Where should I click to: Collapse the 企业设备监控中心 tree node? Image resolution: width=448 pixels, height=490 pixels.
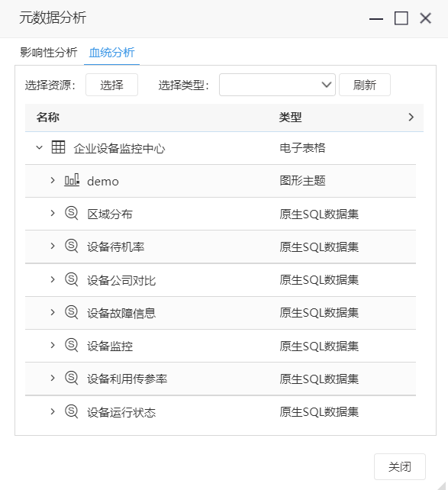[39, 147]
